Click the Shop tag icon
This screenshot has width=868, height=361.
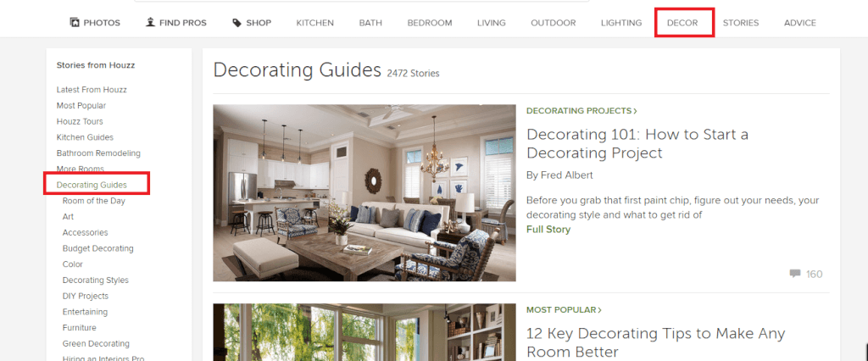point(237,23)
